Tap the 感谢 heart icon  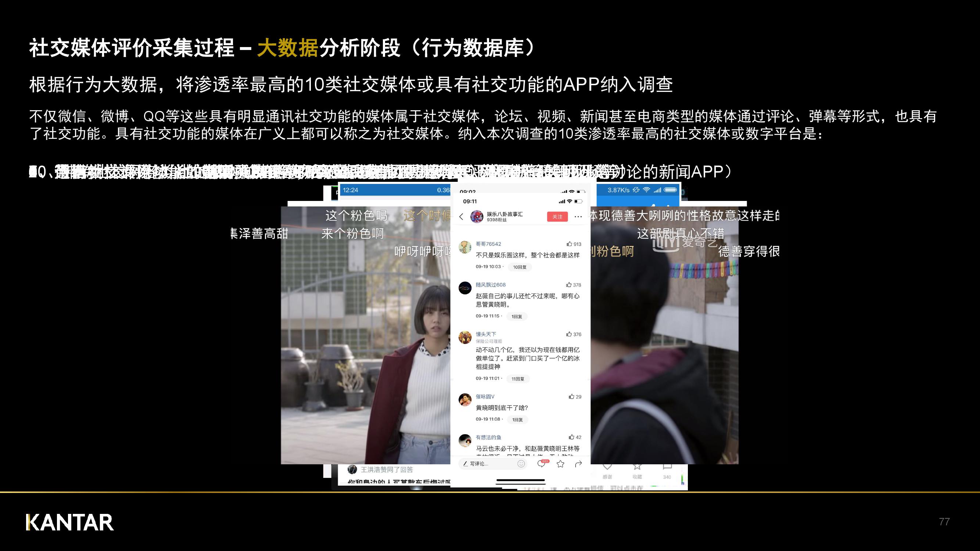click(x=607, y=468)
